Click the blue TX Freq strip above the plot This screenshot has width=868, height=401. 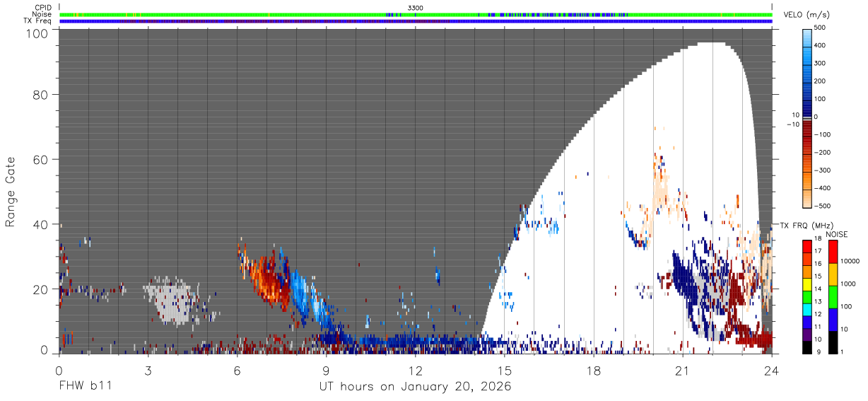click(x=416, y=21)
